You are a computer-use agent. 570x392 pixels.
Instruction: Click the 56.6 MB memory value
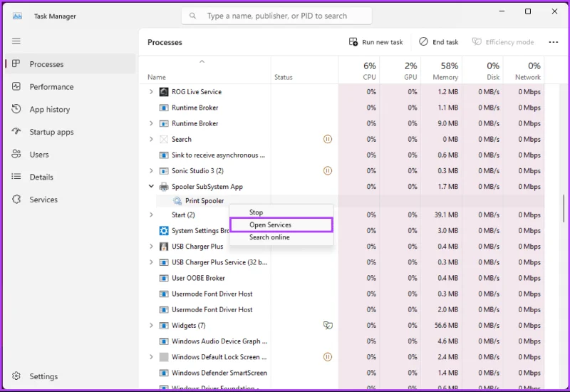[x=446, y=326]
